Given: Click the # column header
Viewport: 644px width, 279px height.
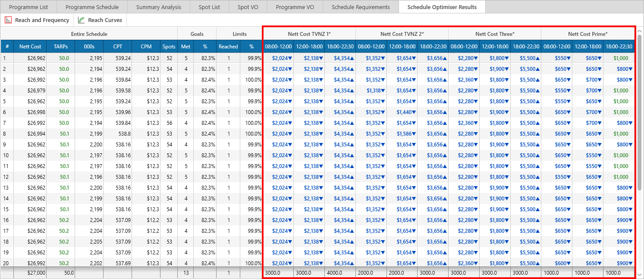Looking at the screenshot, I should click(x=7, y=47).
